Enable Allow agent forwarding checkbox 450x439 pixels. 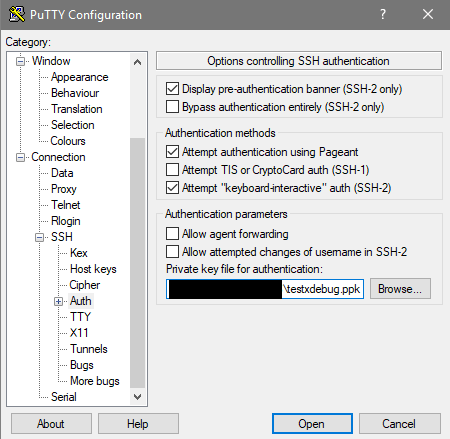(172, 234)
